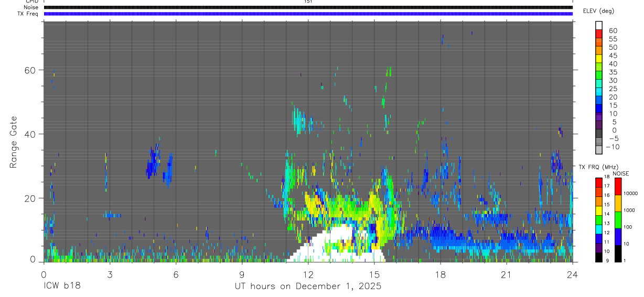This screenshot has width=644, height=297.
Task: Click the x-axis tick label 18
Action: tap(440, 274)
